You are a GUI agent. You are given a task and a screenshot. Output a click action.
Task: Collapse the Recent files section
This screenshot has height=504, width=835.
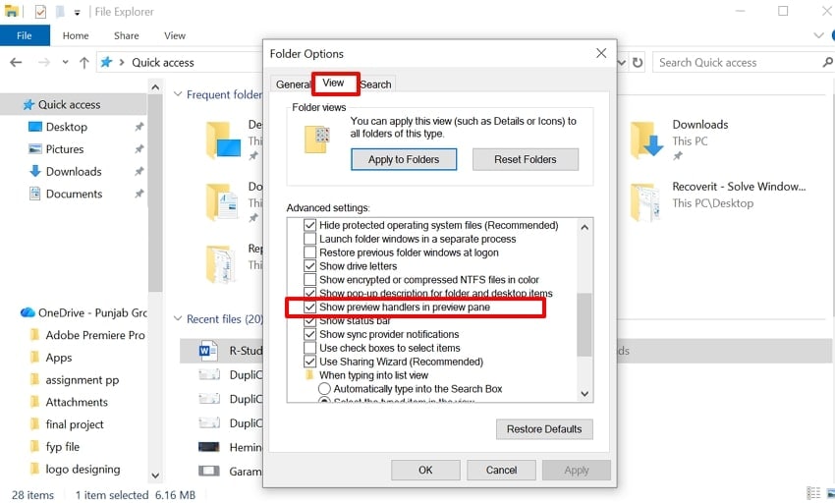(178, 318)
